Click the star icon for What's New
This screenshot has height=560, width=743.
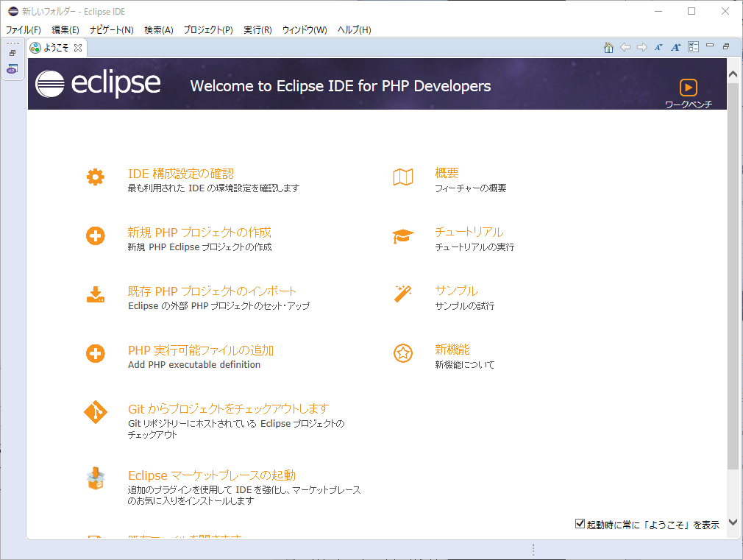click(403, 353)
